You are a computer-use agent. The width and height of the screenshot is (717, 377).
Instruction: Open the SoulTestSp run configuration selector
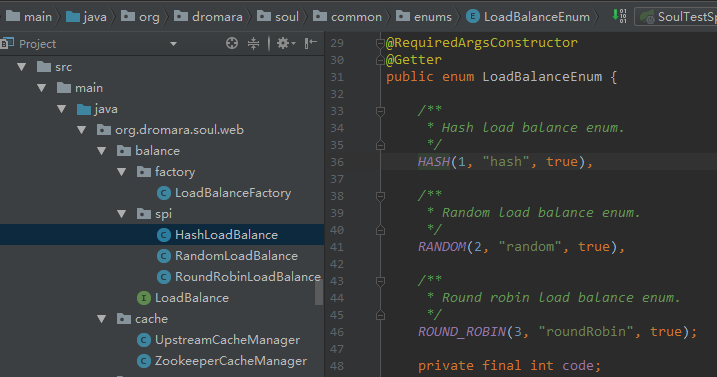(676, 17)
